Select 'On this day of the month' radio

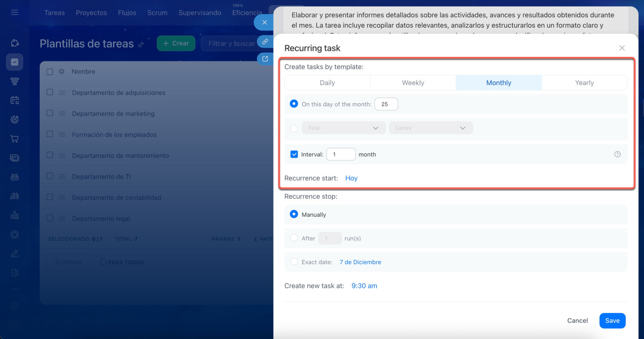coord(294,104)
